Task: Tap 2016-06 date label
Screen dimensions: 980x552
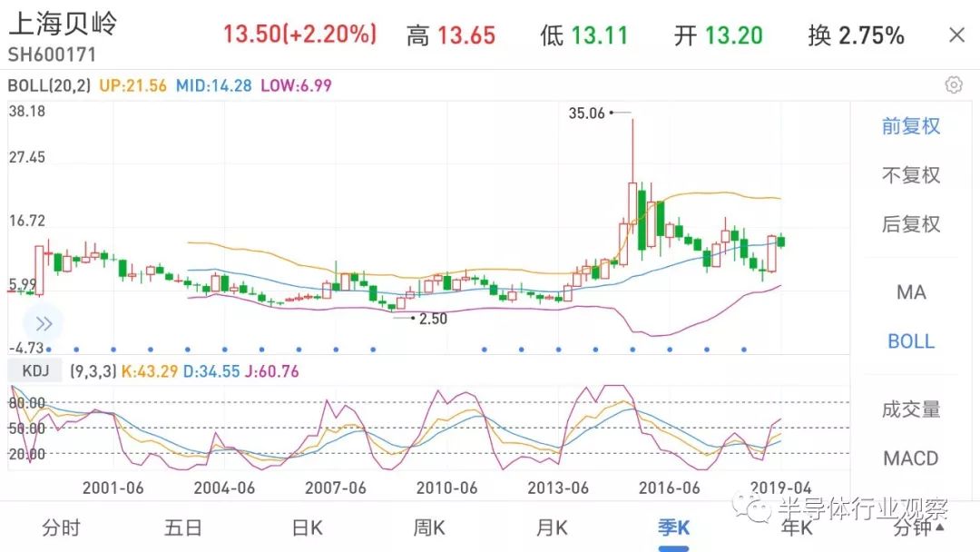Action: coord(670,488)
